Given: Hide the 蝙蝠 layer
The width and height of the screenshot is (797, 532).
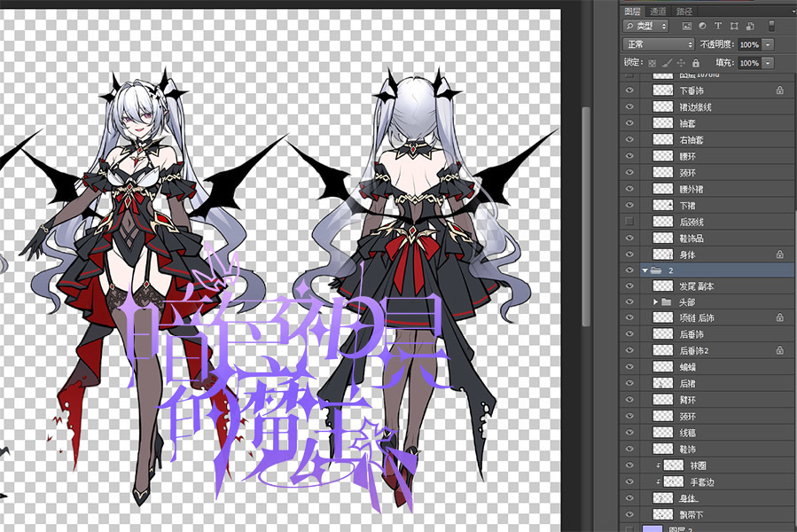Looking at the screenshot, I should pos(629,367).
